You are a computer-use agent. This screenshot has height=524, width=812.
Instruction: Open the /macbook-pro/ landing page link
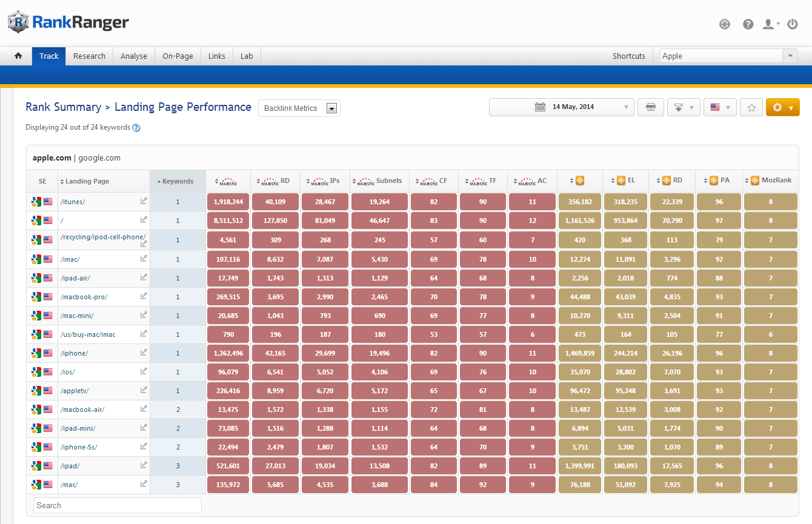coord(84,297)
